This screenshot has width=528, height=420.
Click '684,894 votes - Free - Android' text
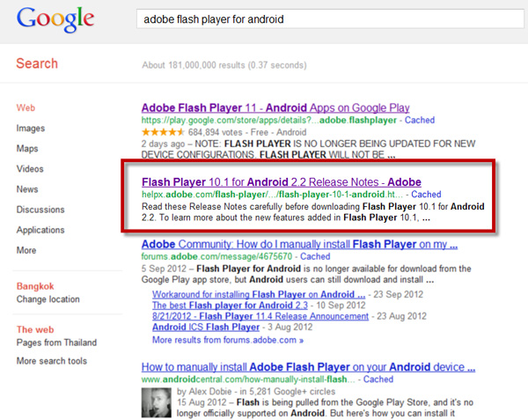[247, 132]
